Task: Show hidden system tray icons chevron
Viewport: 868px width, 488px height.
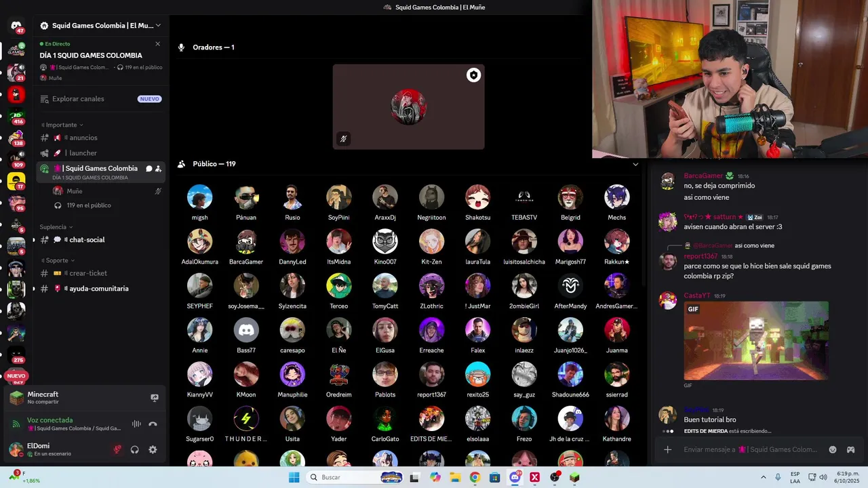Action: tap(763, 477)
